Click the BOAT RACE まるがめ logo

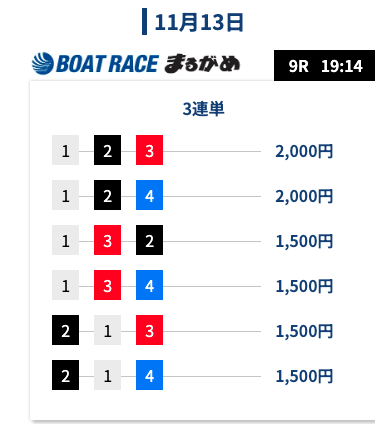point(136,63)
